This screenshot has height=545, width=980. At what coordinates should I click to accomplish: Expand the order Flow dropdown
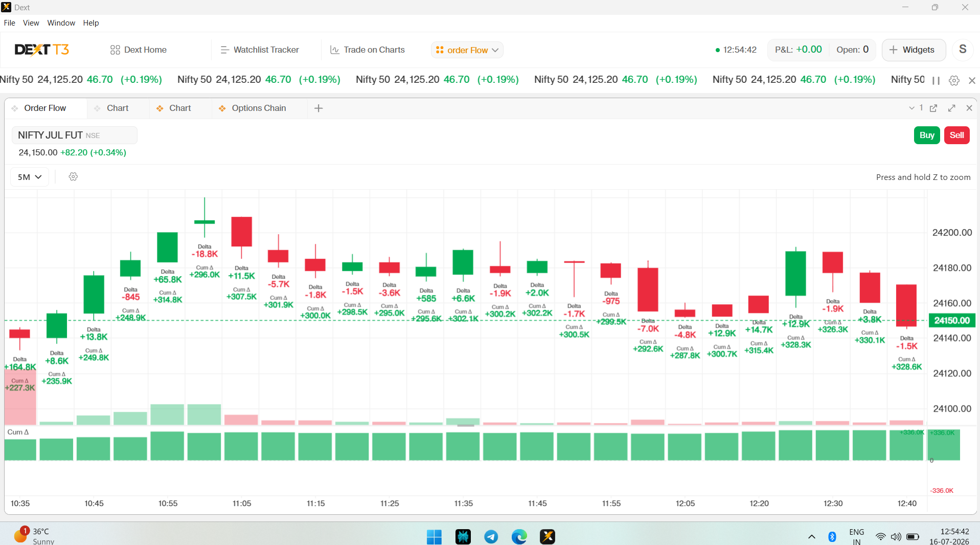[x=467, y=50]
